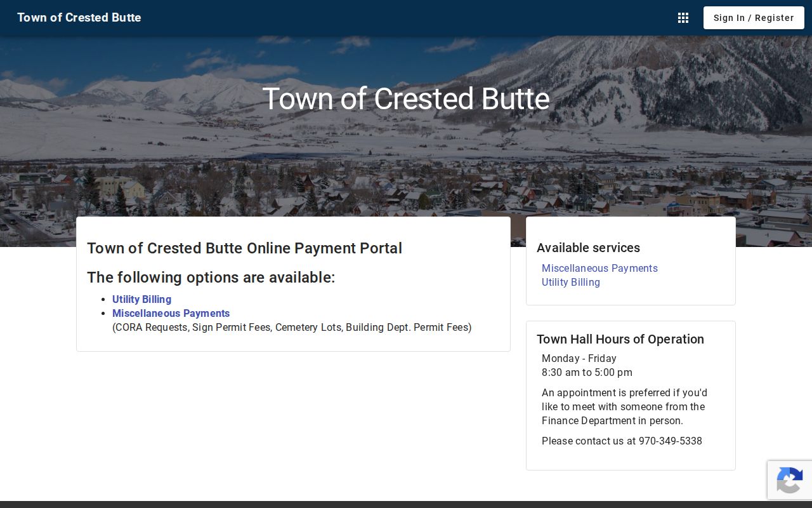The image size is (812, 508).
Task: Click the large Town of Crested Butte banner heading
Action: click(x=406, y=99)
